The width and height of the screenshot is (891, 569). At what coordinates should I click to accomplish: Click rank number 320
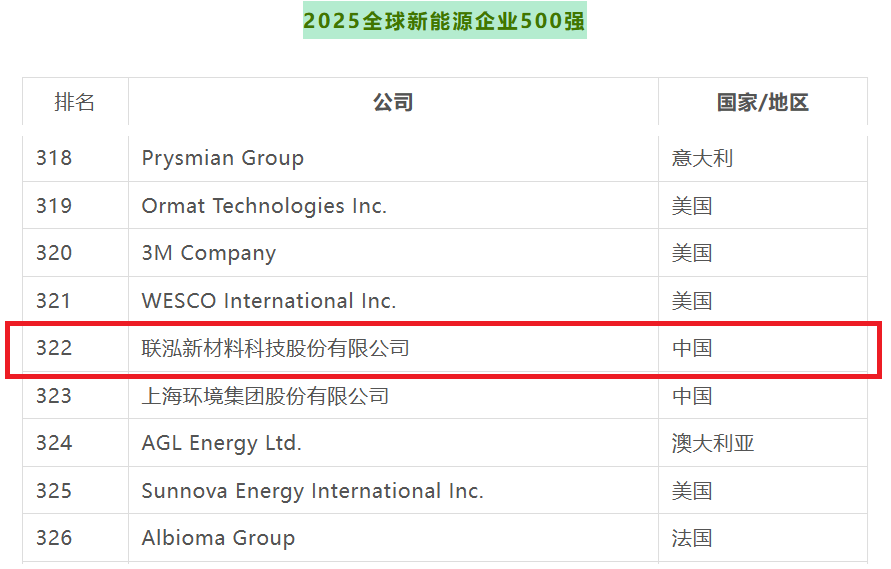click(54, 253)
